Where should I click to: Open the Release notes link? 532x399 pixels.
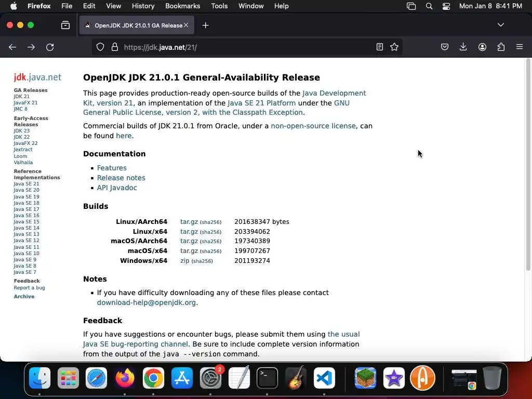click(121, 178)
